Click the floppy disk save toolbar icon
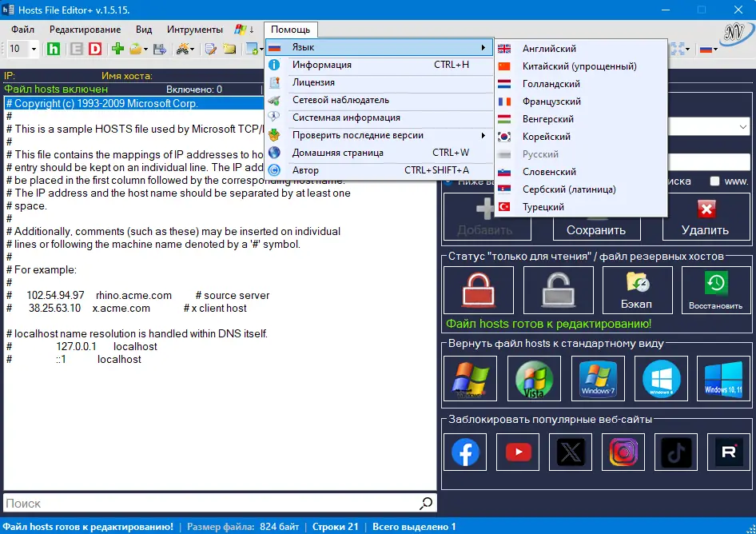Image resolution: width=756 pixels, height=534 pixels. [x=160, y=49]
